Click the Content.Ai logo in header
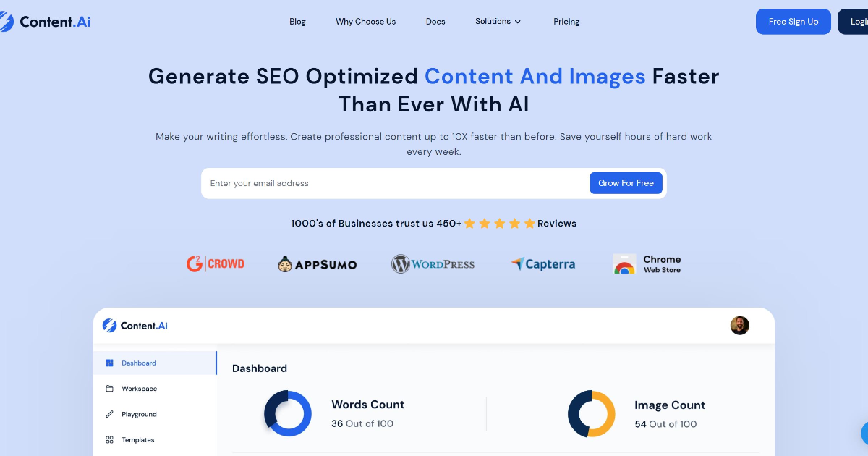The width and height of the screenshot is (868, 456). (45, 22)
